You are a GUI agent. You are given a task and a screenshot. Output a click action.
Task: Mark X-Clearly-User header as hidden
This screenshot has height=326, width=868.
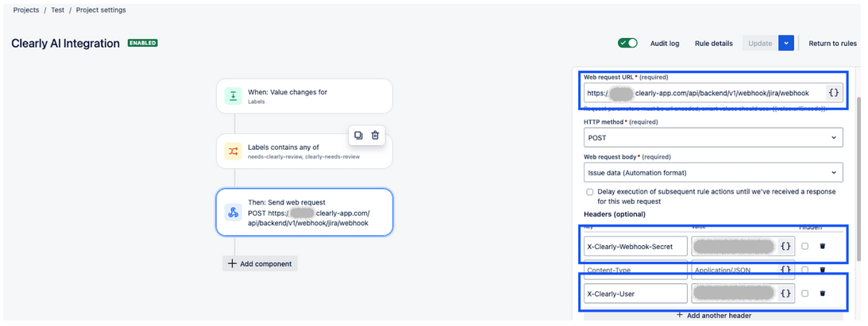[x=804, y=293]
